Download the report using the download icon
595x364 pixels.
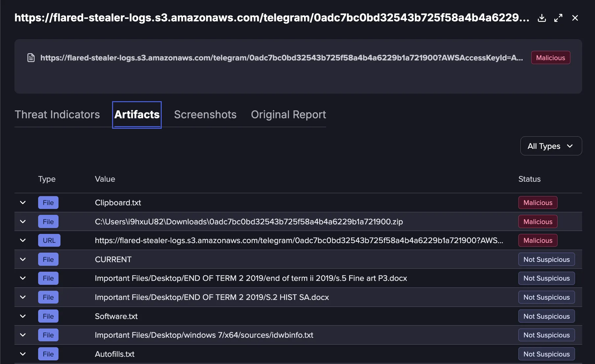click(x=542, y=18)
